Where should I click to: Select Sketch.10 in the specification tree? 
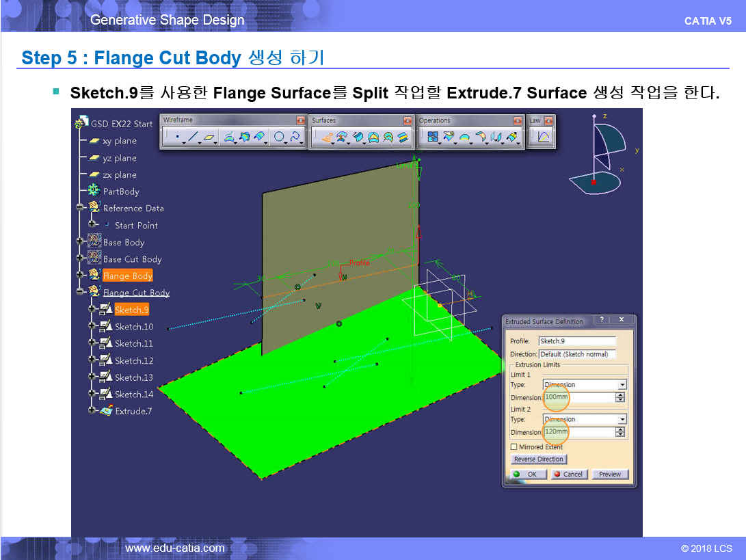[x=133, y=327]
